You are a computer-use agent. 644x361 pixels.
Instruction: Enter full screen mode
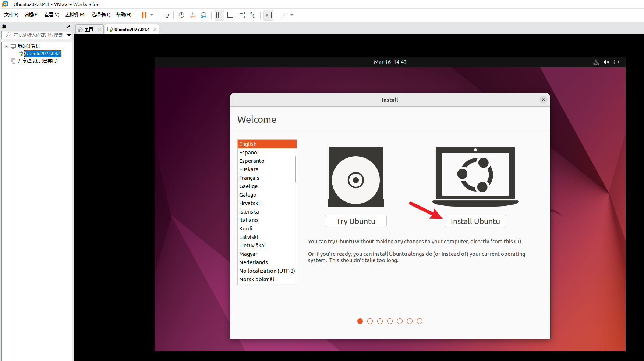pos(241,15)
